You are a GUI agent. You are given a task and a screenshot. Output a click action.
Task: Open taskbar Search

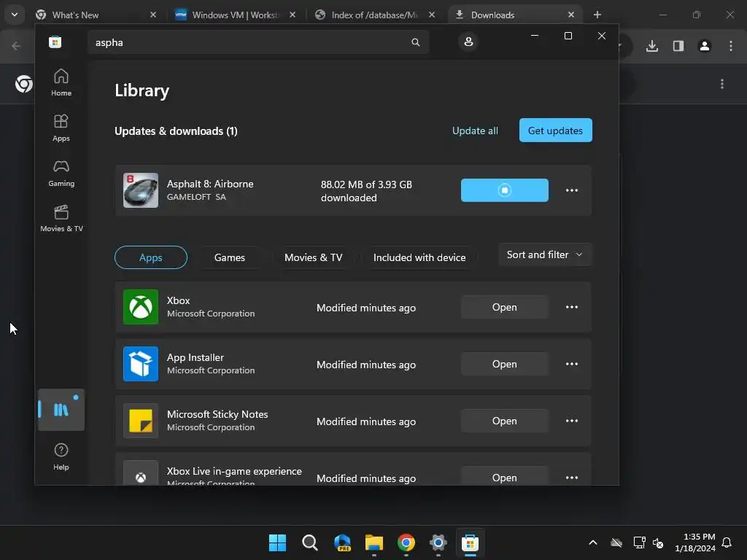(x=309, y=542)
